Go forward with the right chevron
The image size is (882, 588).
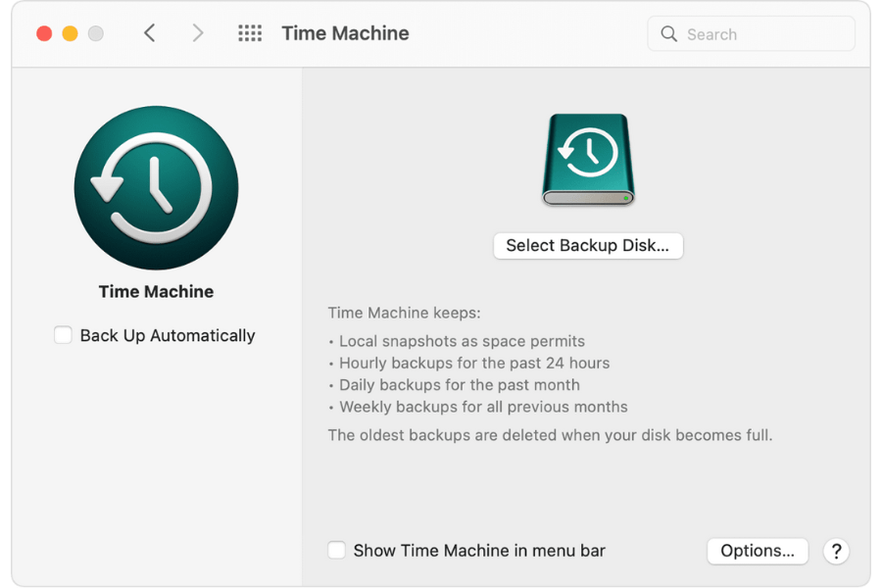pyautogui.click(x=197, y=33)
